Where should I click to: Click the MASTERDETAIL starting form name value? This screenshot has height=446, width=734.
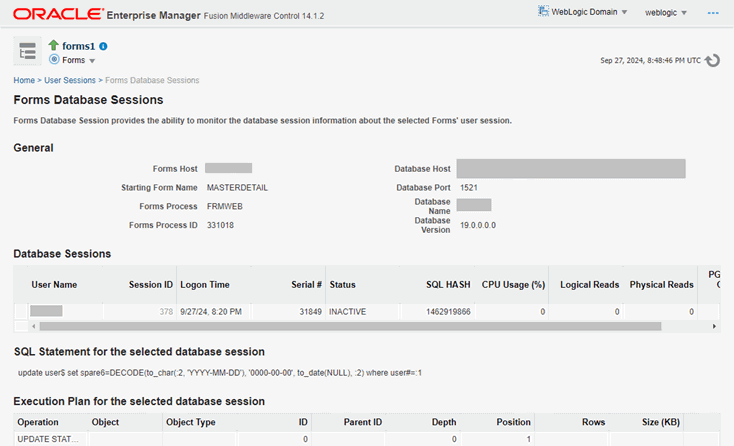[x=237, y=188]
